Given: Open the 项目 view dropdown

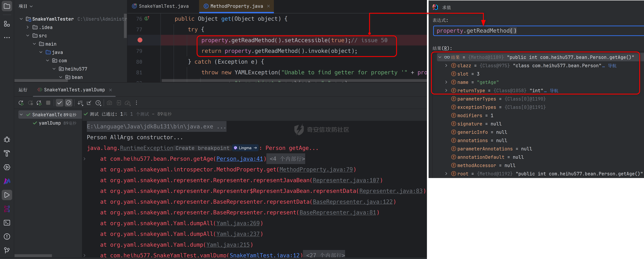Looking at the screenshot, I should pos(25,6).
